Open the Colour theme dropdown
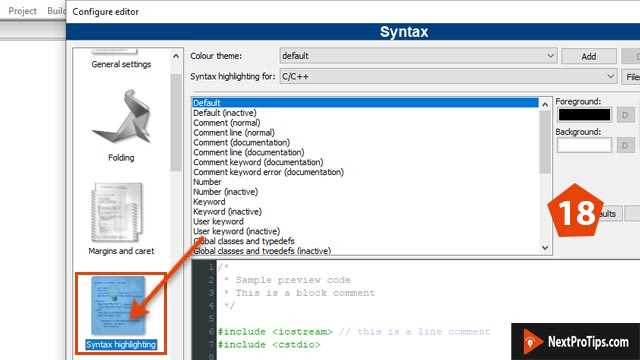The image size is (640, 360). (x=418, y=56)
